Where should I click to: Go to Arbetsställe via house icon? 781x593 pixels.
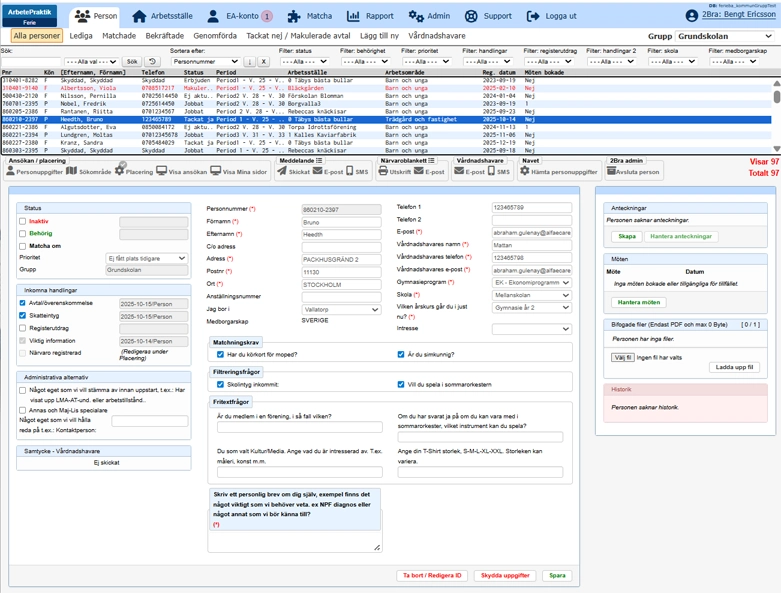tap(139, 16)
